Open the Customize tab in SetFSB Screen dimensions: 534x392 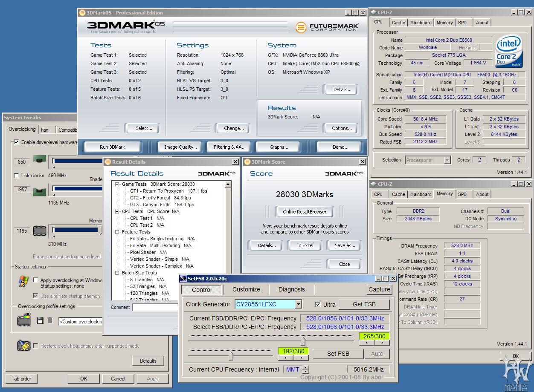pyautogui.click(x=246, y=289)
